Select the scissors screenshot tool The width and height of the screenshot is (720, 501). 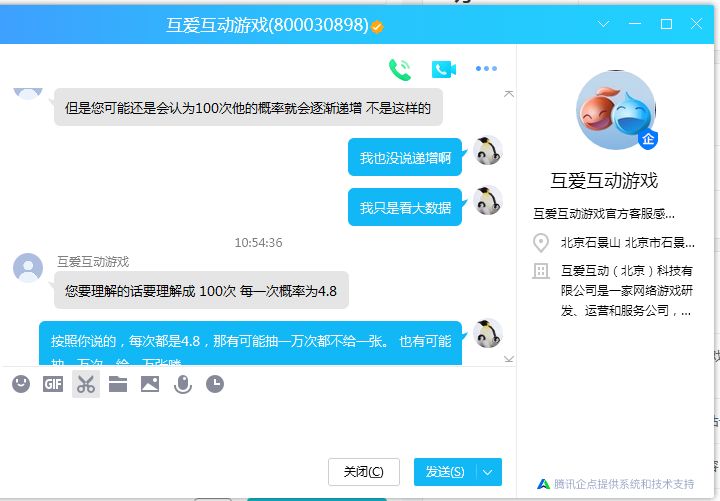pos(86,384)
